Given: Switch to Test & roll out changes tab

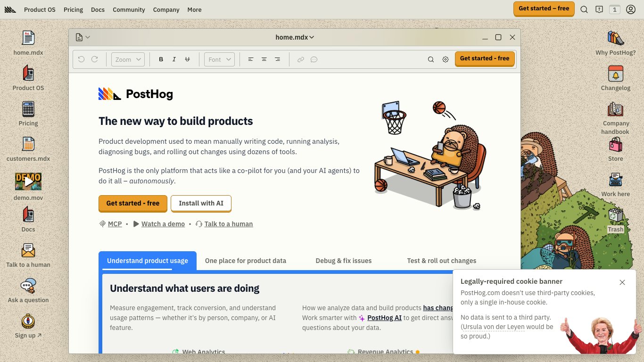Looking at the screenshot, I should (442, 261).
